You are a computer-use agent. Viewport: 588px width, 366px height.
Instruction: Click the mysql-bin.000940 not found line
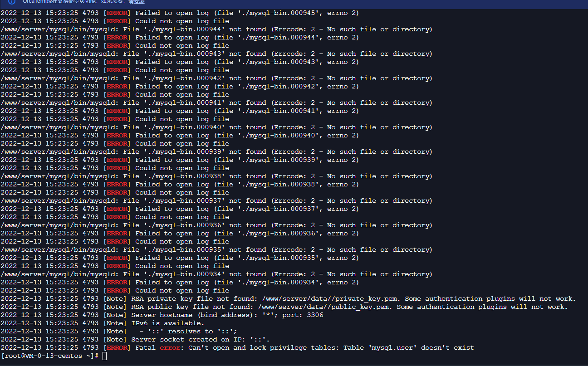pos(216,127)
